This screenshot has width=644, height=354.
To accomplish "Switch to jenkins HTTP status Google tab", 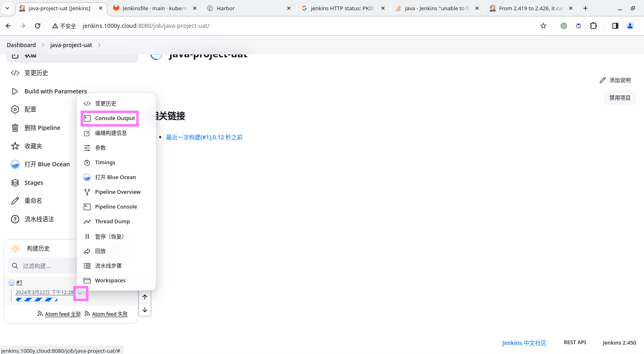I will (x=343, y=8).
